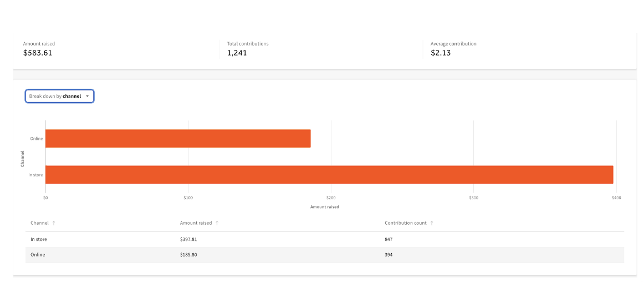Image resolution: width=644 pixels, height=282 pixels.
Task: Click sort arrow beside Channel column header
Action: 54,223
